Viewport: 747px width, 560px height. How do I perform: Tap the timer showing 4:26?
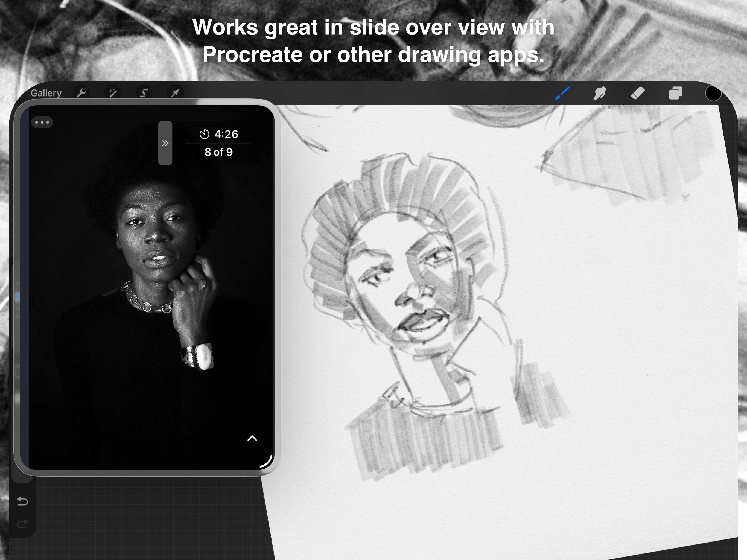220,135
